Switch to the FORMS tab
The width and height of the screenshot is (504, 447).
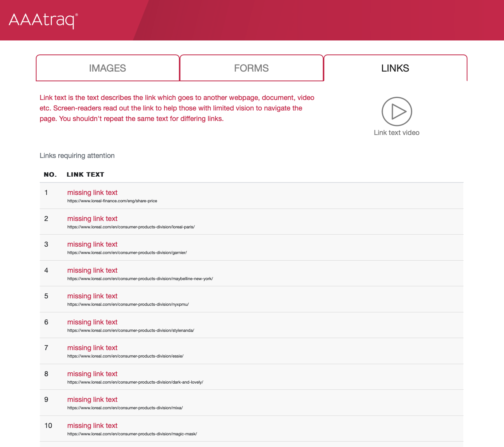click(252, 68)
